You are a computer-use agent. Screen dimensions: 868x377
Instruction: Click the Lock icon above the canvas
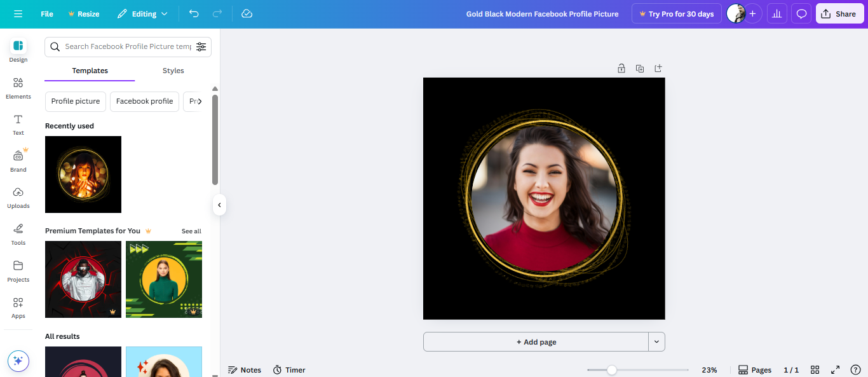pyautogui.click(x=621, y=68)
